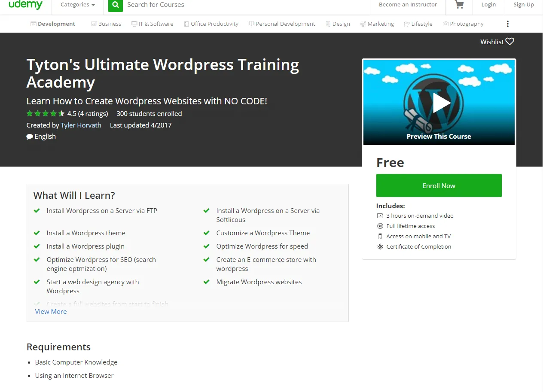Click the Last updated 4/2017 text
Viewport: 543px width, 392px height.
[141, 125]
